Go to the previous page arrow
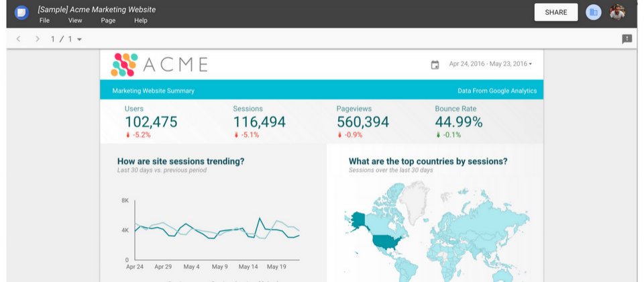This screenshot has height=282, width=644. (x=18, y=39)
